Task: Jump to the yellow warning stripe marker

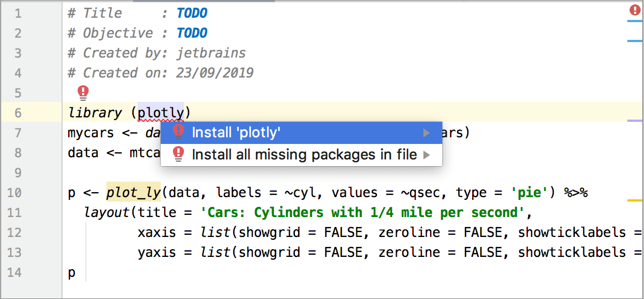Action: tap(635, 200)
